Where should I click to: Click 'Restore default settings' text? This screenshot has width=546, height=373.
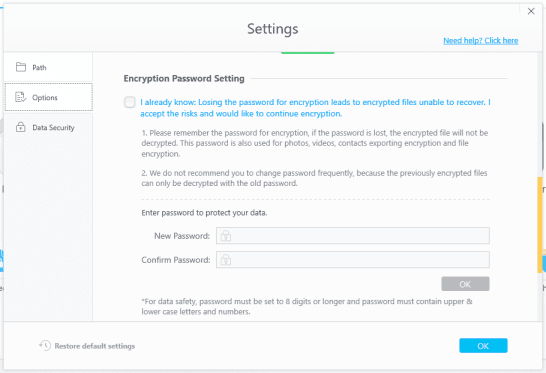95,346
